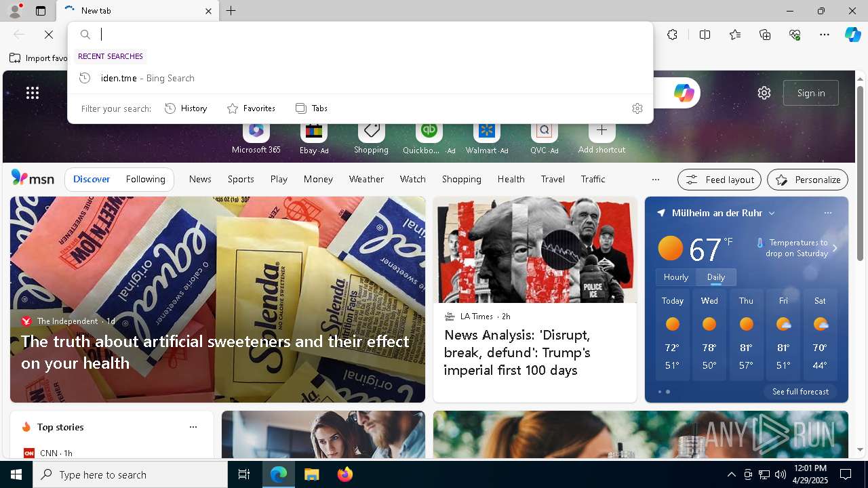
Task: Filter search by Favorites
Action: click(x=251, y=108)
